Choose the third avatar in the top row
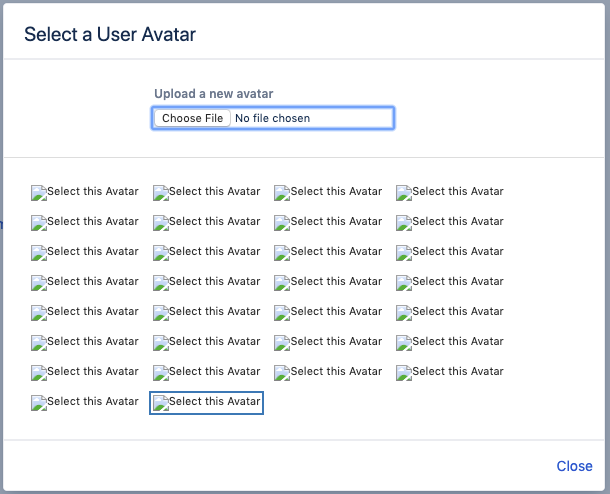Viewport: 610px width, 494px height. pyautogui.click(x=328, y=193)
